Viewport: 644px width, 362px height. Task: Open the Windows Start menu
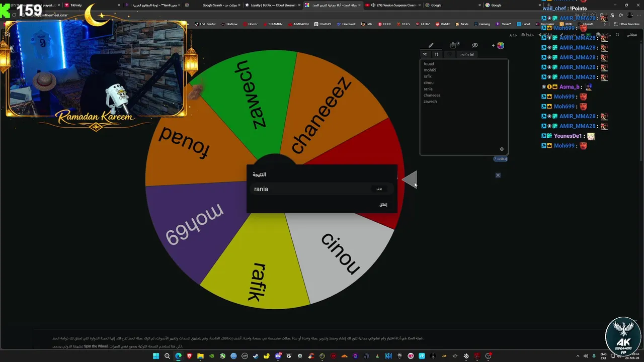point(156,356)
